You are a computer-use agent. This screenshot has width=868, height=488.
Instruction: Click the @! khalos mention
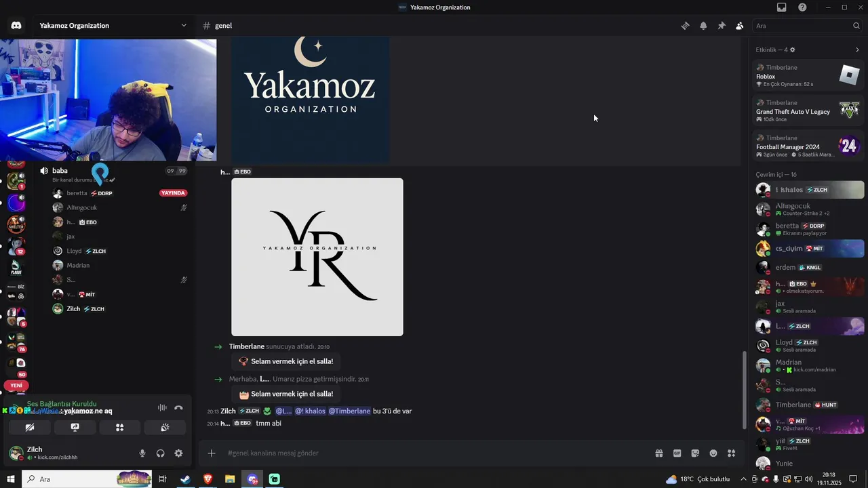point(310,411)
